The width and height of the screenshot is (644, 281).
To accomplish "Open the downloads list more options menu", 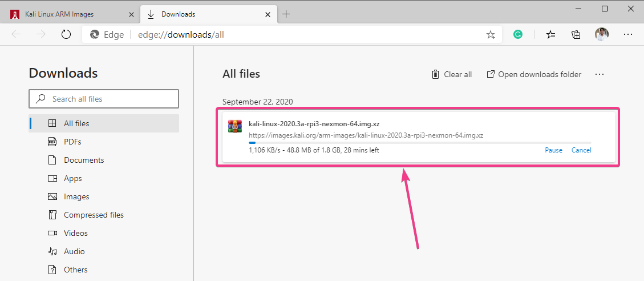I will coord(600,74).
